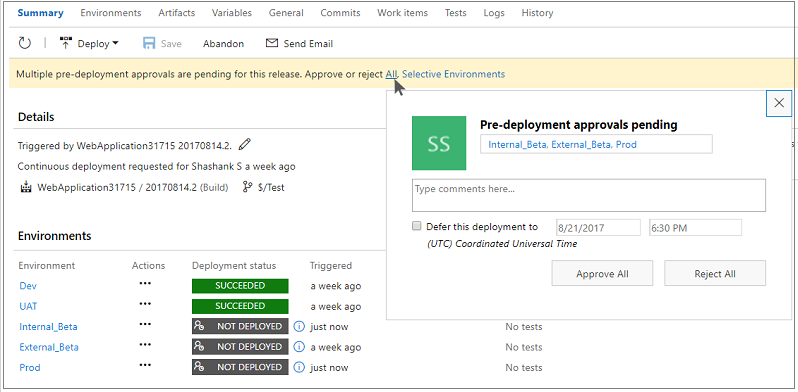Screen dimensions: 798x392
Task: Click the Send Email envelope icon
Action: click(272, 43)
